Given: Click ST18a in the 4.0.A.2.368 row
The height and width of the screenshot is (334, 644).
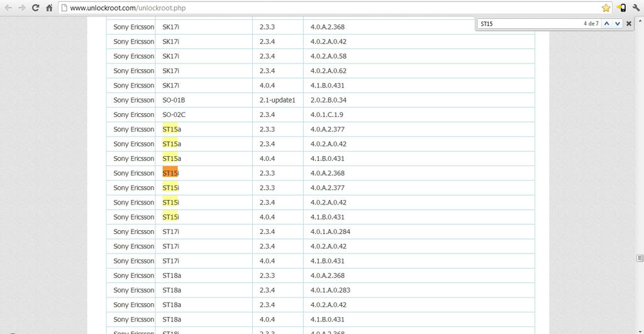Looking at the screenshot, I should click(x=172, y=276).
